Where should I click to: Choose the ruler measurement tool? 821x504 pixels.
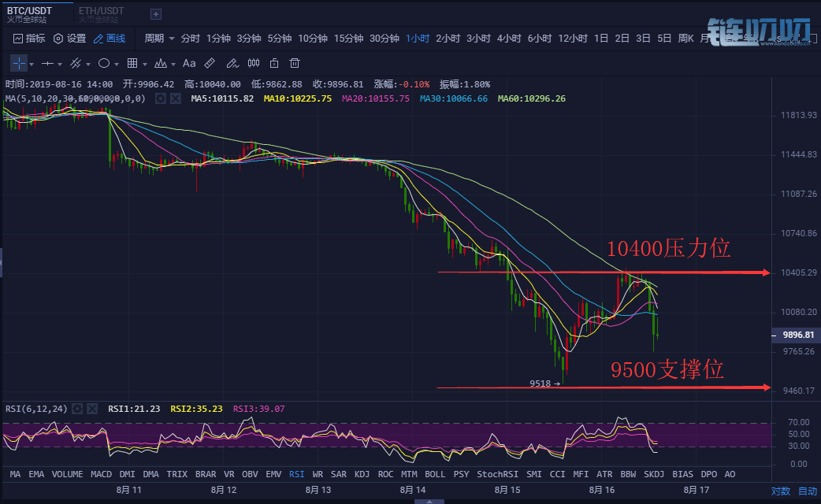[x=210, y=63]
